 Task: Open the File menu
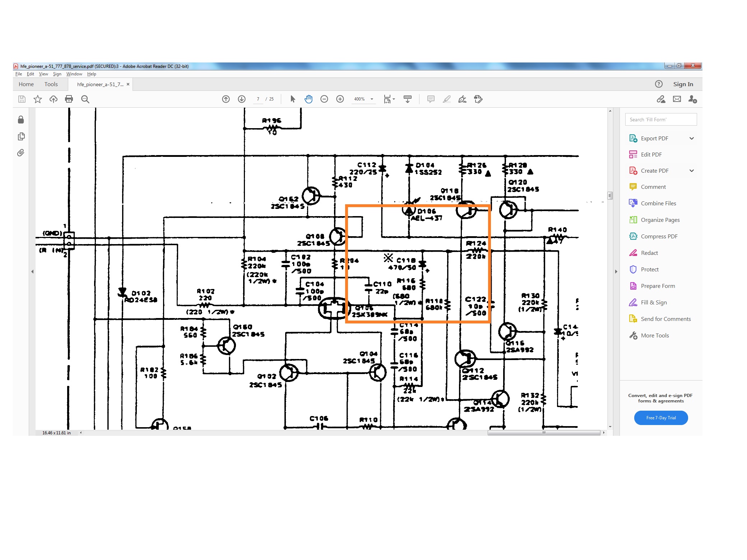pos(19,74)
